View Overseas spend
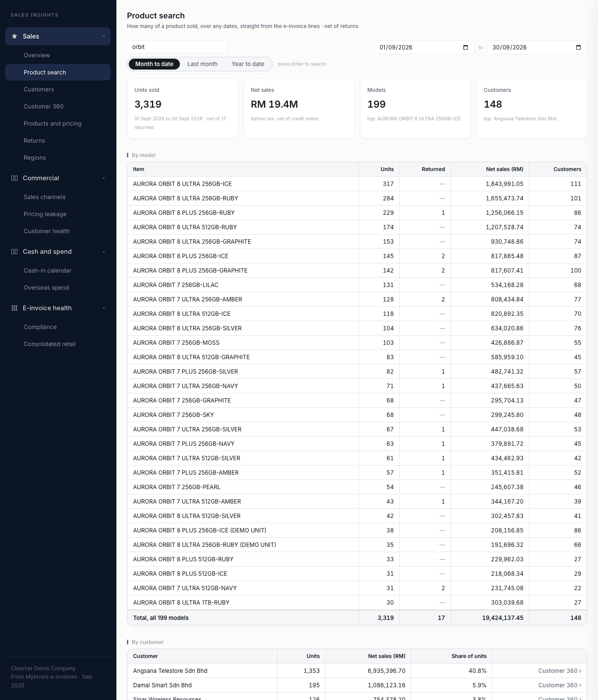This screenshot has height=700, width=598. [58, 287]
